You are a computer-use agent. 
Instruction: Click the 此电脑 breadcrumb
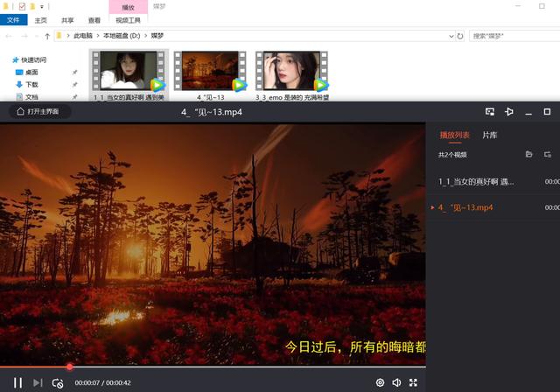click(83, 36)
